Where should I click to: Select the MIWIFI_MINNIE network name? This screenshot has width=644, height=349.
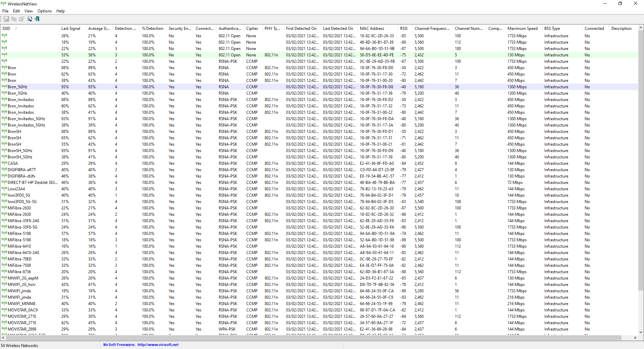(21, 304)
